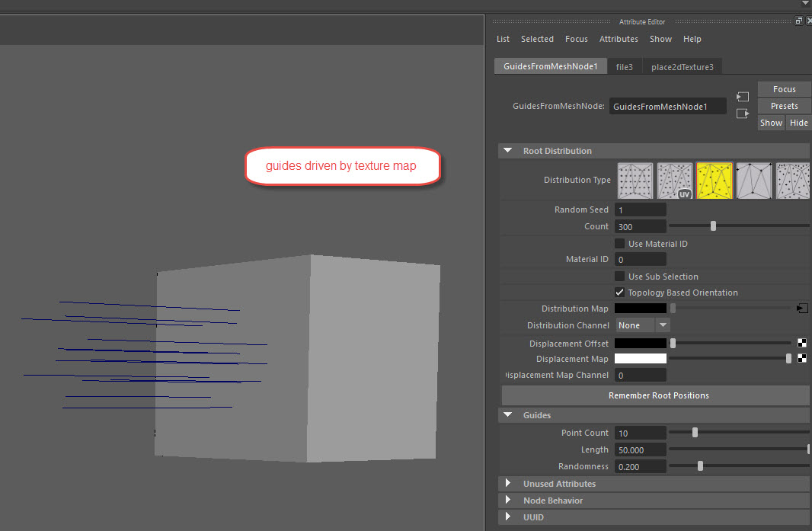The width and height of the screenshot is (812, 531).
Task: Expand the Node Behavior section
Action: (508, 501)
